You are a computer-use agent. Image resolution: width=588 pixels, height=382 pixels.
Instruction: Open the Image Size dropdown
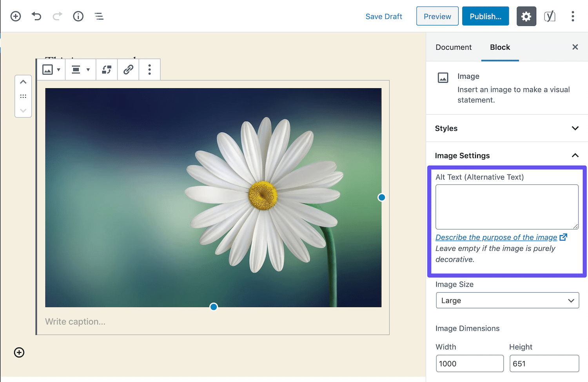tap(507, 301)
